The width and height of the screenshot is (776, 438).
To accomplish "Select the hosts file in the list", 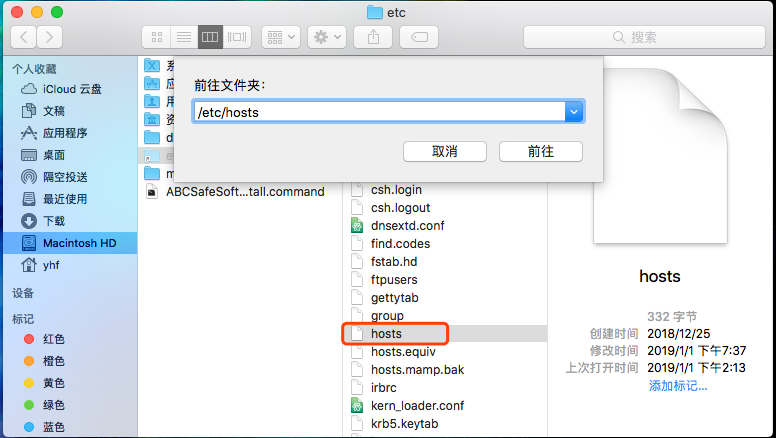I will (386, 334).
